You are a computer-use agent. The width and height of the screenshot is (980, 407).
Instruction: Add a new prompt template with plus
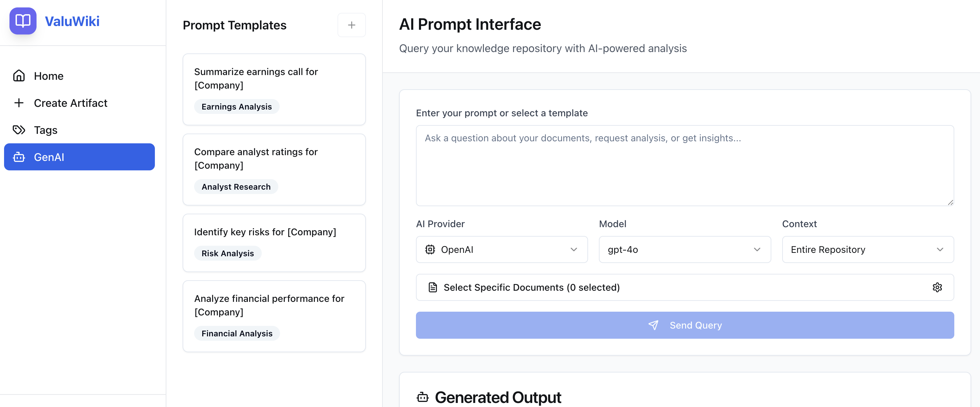352,25
